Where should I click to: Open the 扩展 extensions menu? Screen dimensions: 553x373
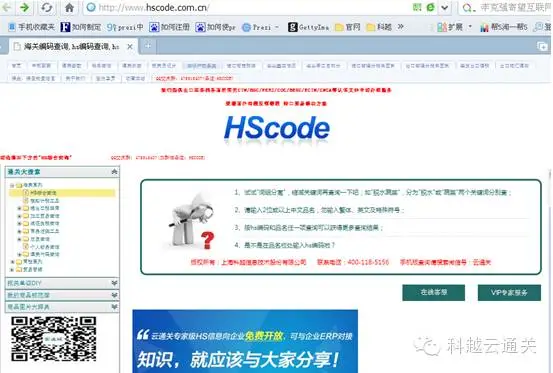pos(454,27)
